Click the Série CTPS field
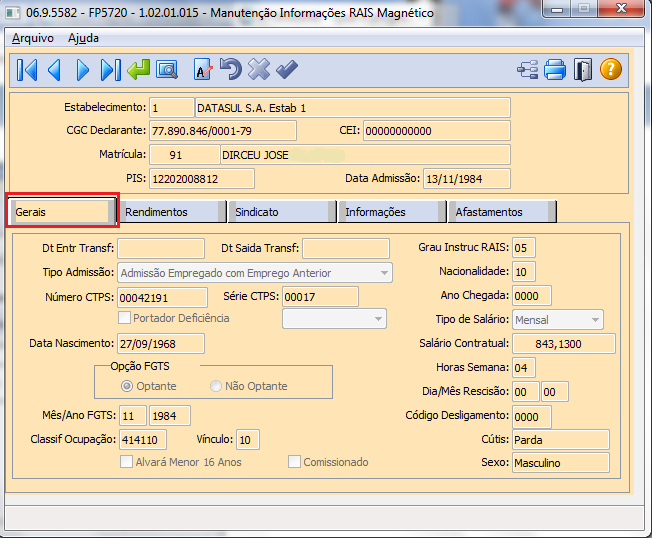This screenshot has width=652, height=538. pos(320,297)
